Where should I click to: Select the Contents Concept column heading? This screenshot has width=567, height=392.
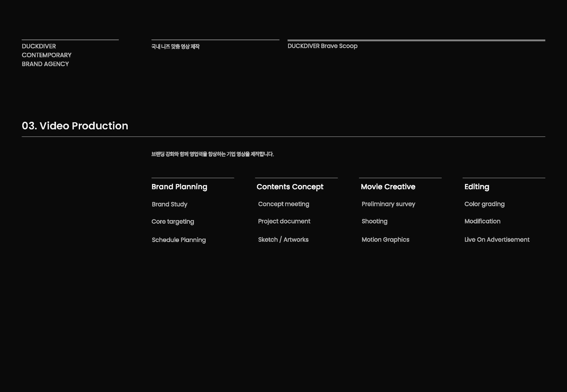point(290,187)
